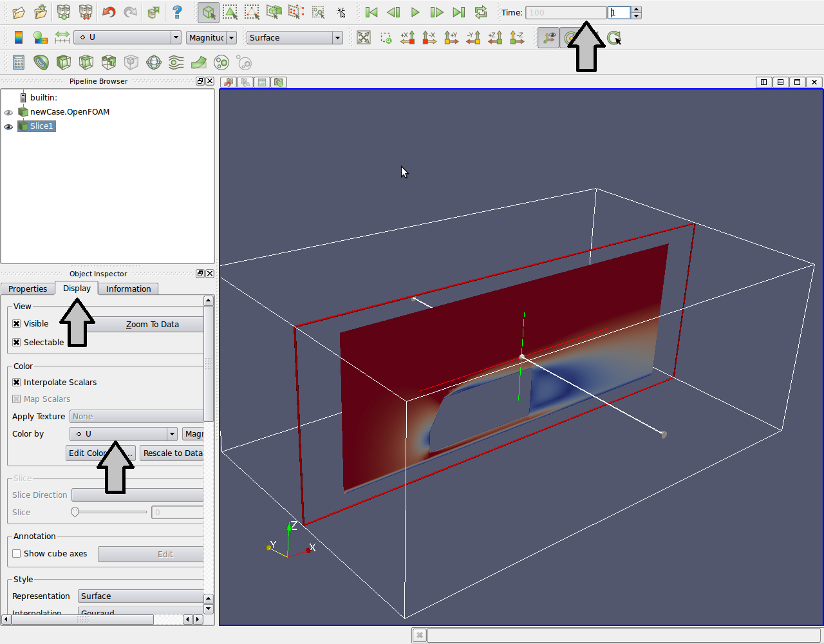
Task: Click the Zoom To Data button
Action: (152, 325)
